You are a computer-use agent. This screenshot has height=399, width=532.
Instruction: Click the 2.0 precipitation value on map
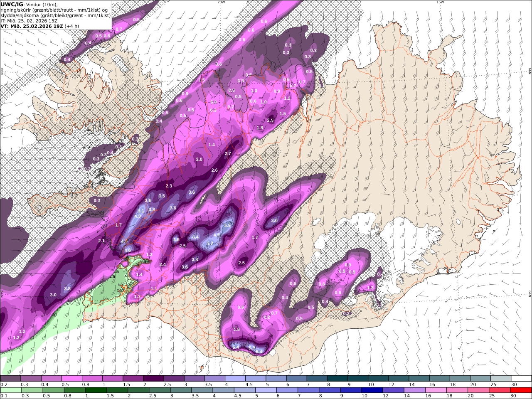click(x=199, y=159)
